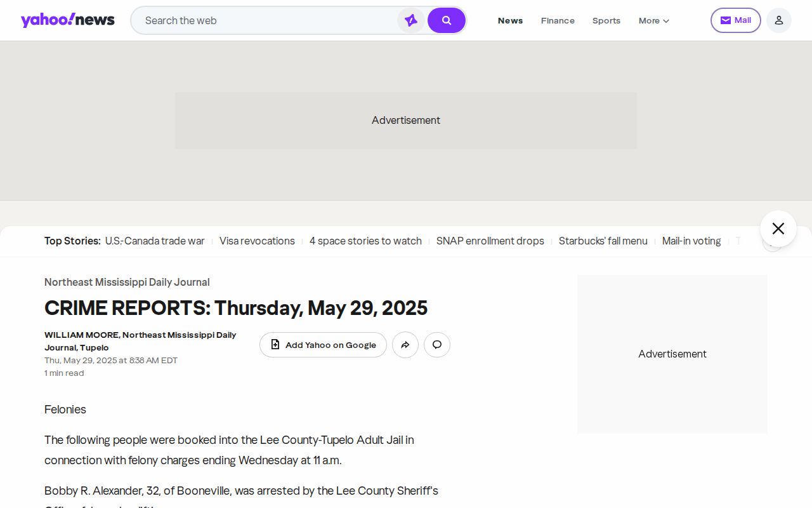Open the comments bubble icon
Screen dimensions: 812x508
[x=437, y=345]
